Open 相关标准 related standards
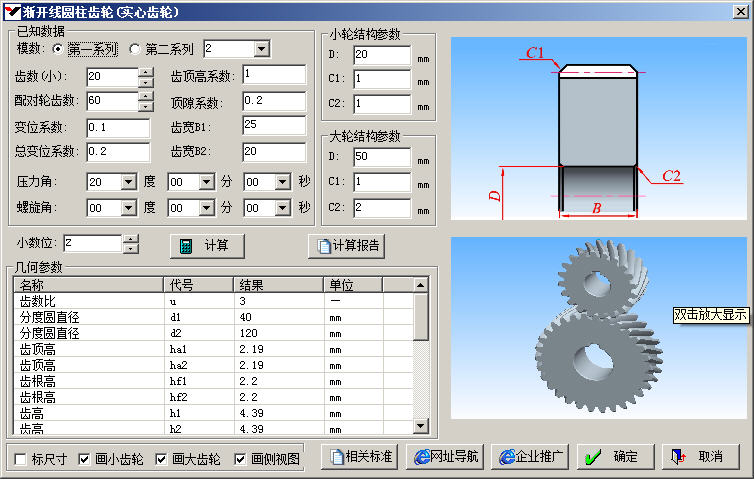Image resolution: width=755 pixels, height=480 pixels. [x=361, y=457]
